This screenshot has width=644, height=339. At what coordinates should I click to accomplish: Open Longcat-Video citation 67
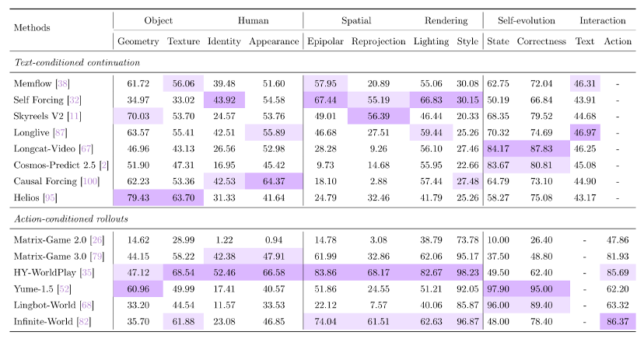86,149
